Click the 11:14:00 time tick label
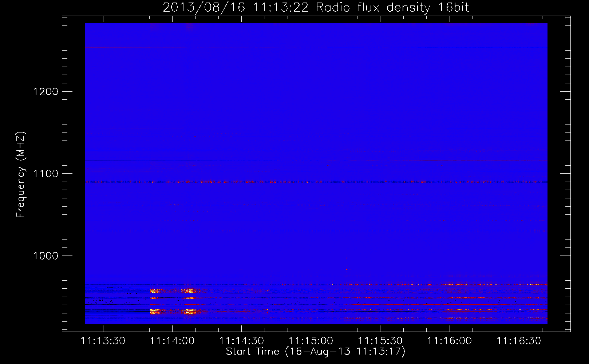 coord(172,341)
